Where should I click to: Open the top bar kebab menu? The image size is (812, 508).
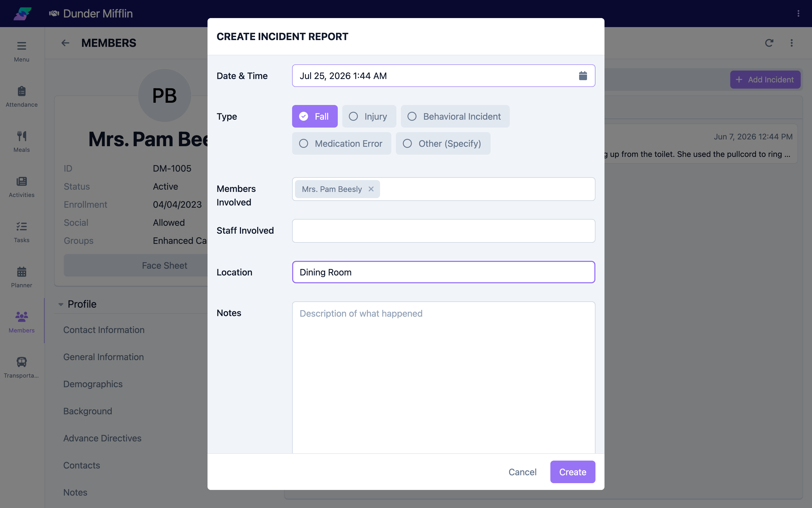pos(798,14)
